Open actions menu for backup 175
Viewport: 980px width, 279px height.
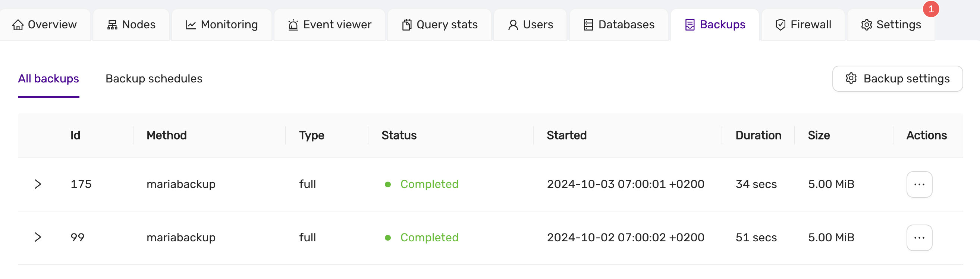click(x=919, y=185)
